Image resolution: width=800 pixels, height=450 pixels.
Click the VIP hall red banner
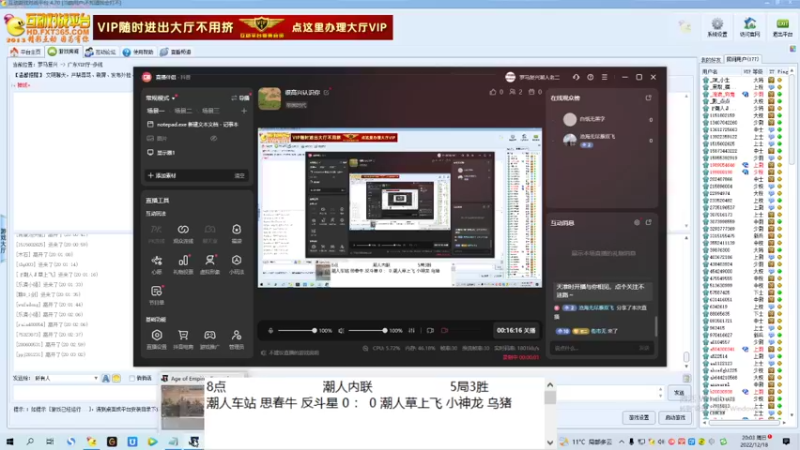pyautogui.click(x=243, y=27)
